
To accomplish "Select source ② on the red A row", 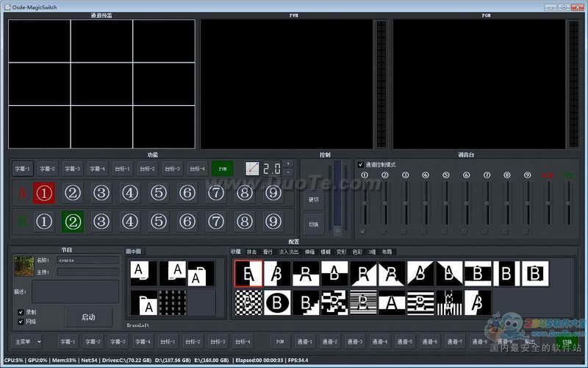I will click(73, 193).
